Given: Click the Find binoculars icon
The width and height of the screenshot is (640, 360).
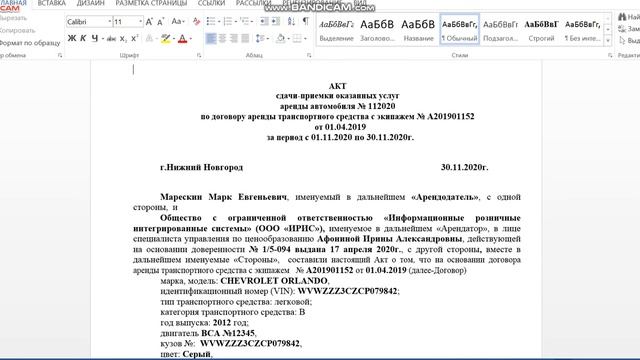Looking at the screenshot, I should pos(622,17).
